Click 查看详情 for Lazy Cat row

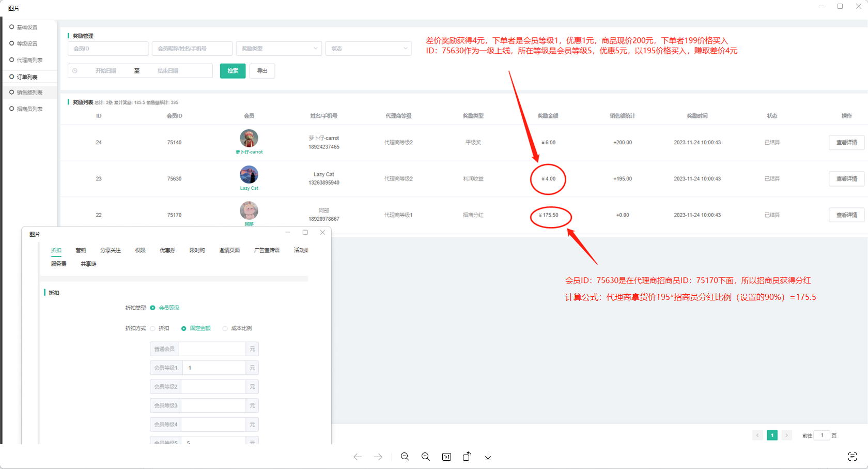coord(846,179)
